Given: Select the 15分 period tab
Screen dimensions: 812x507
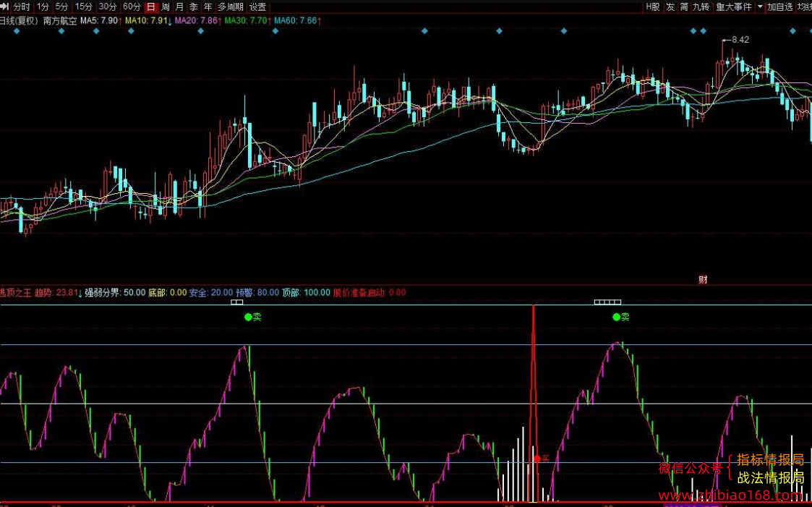Looking at the screenshot, I should [83, 7].
